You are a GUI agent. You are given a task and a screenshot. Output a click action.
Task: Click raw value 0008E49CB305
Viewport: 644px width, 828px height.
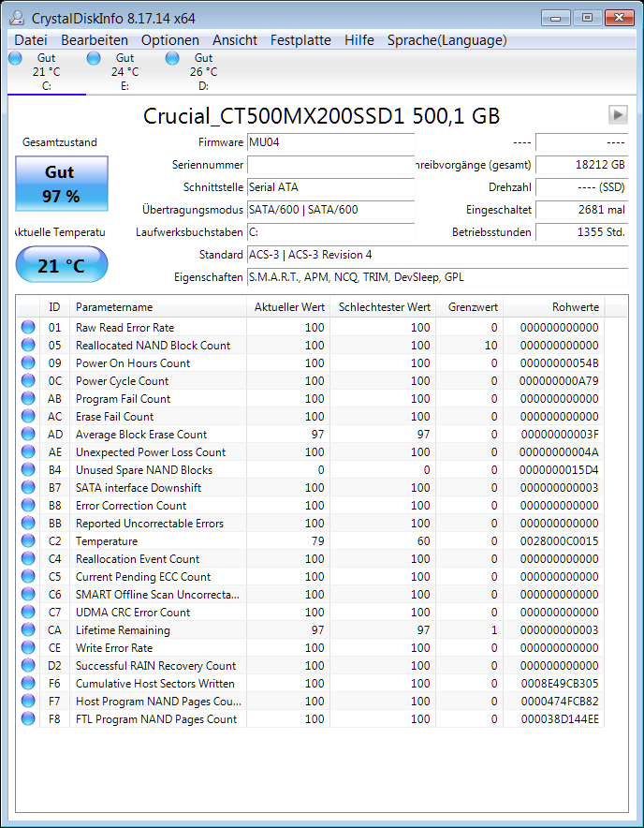(560, 684)
